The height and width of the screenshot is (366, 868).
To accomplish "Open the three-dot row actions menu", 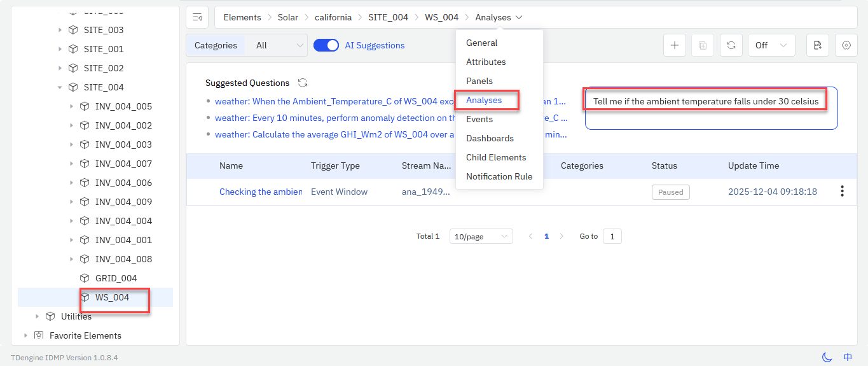I will coord(842,191).
